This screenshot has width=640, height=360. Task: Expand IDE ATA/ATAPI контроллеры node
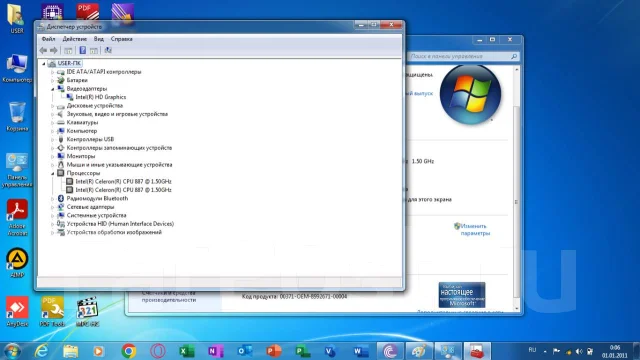point(52,72)
